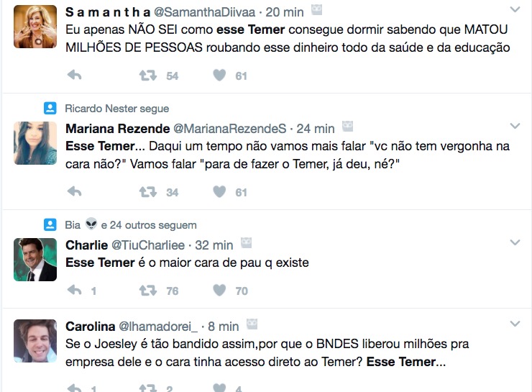Open Mariana Rezende's profile name link
The width and height of the screenshot is (532, 392).
point(117,129)
